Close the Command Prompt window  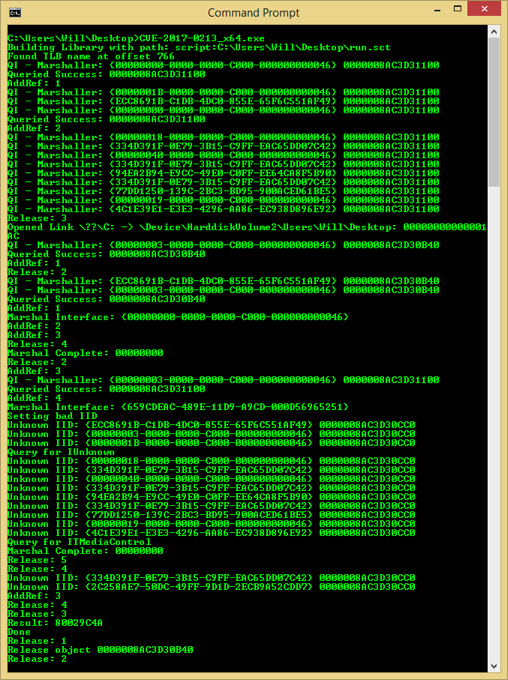pyautogui.click(x=484, y=9)
